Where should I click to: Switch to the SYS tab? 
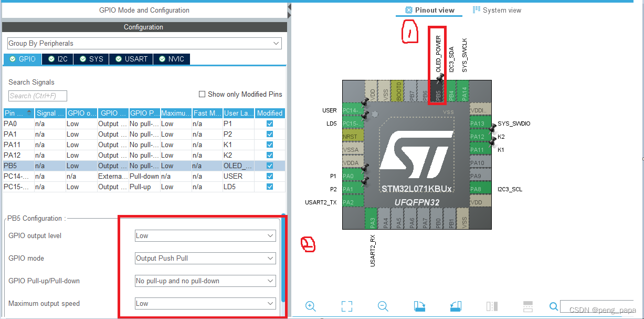pos(91,59)
